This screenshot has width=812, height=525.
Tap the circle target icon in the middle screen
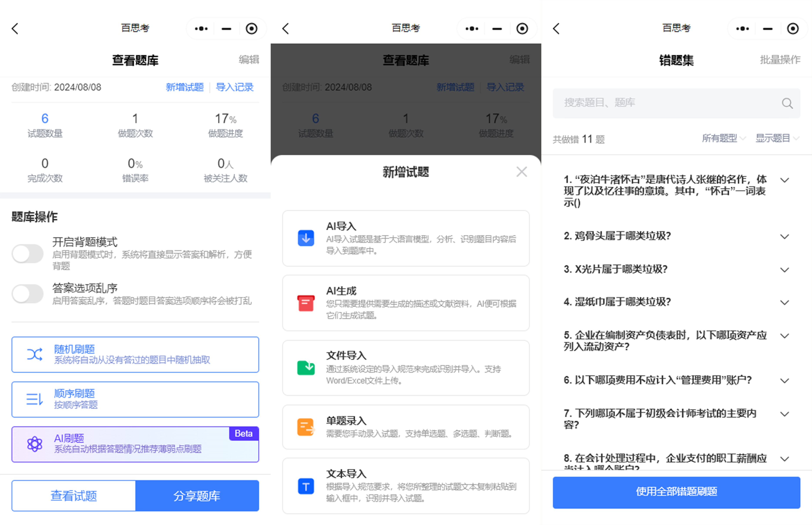point(522,29)
